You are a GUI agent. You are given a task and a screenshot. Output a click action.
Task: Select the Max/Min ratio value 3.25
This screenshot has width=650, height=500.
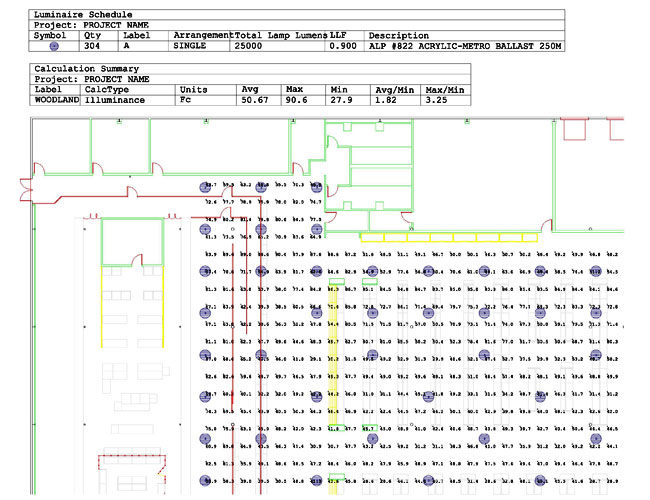click(435, 100)
